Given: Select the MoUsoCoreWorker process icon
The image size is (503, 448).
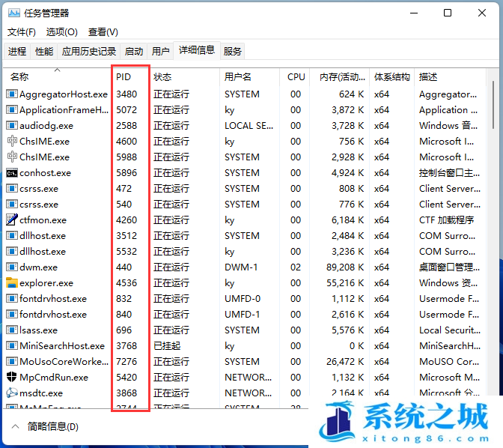Looking at the screenshot, I should (x=12, y=362).
